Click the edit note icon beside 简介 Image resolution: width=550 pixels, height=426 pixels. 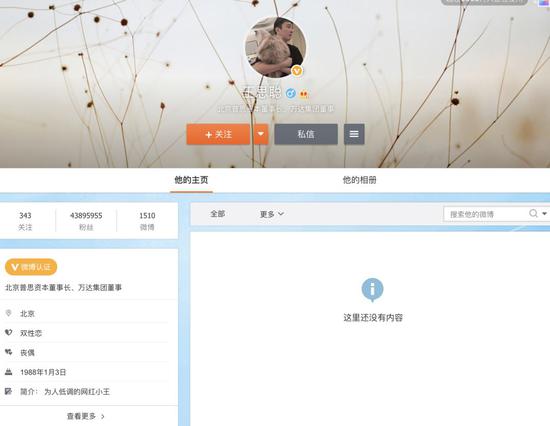tap(8, 391)
